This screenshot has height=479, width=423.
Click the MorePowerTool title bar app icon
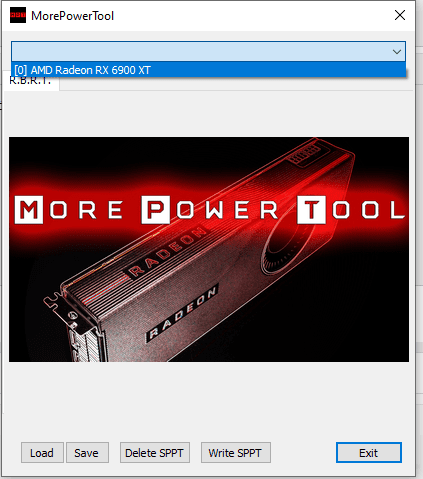pos(18,15)
